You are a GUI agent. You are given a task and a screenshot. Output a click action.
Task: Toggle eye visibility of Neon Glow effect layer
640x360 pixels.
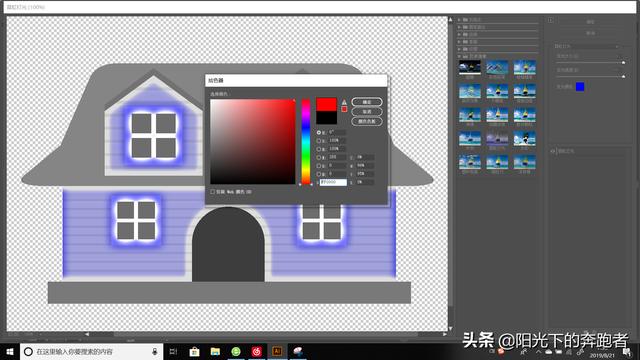click(x=553, y=151)
